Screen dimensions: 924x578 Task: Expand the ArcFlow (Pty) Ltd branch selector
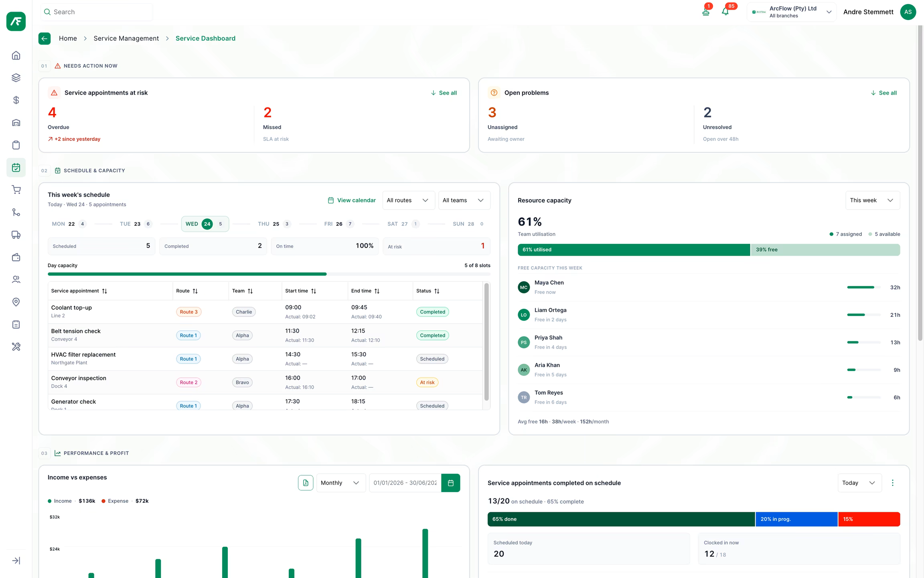(x=792, y=12)
